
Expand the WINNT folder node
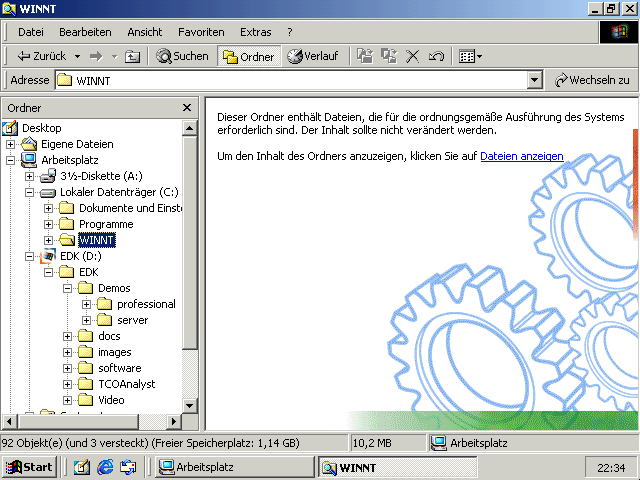pos(49,240)
